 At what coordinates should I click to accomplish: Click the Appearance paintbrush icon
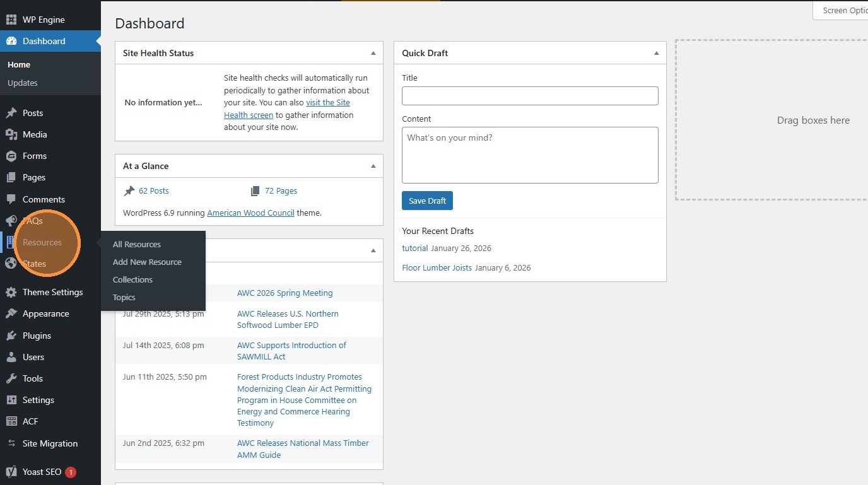click(11, 314)
